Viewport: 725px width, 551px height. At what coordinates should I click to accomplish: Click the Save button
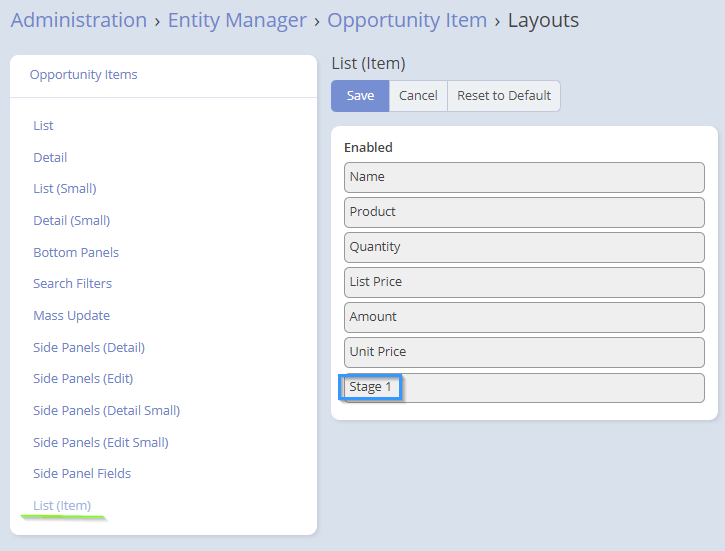click(360, 96)
